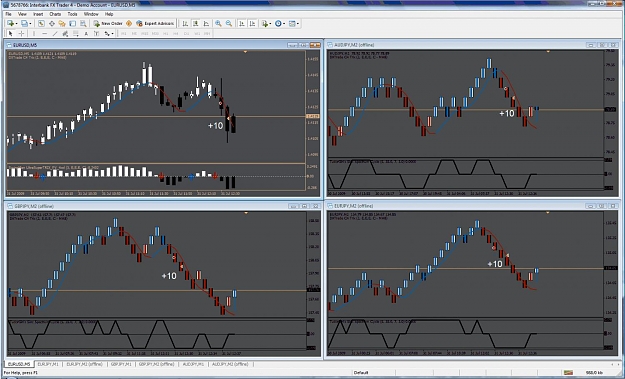
Task: Open the Periods clock icon
Action: [278, 24]
